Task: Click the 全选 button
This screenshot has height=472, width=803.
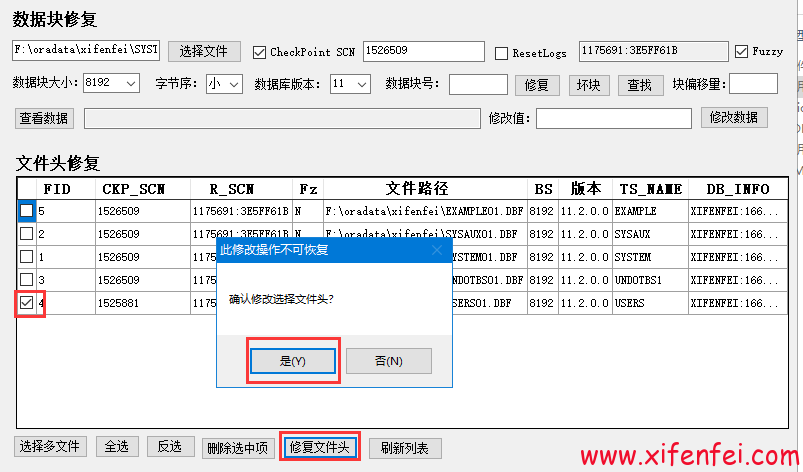Action: tap(117, 446)
